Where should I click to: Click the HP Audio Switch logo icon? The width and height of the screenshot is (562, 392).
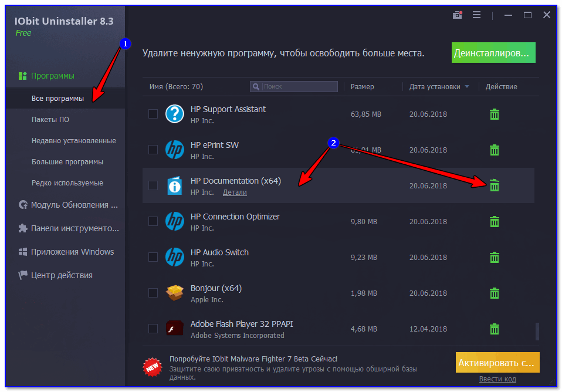tap(175, 257)
